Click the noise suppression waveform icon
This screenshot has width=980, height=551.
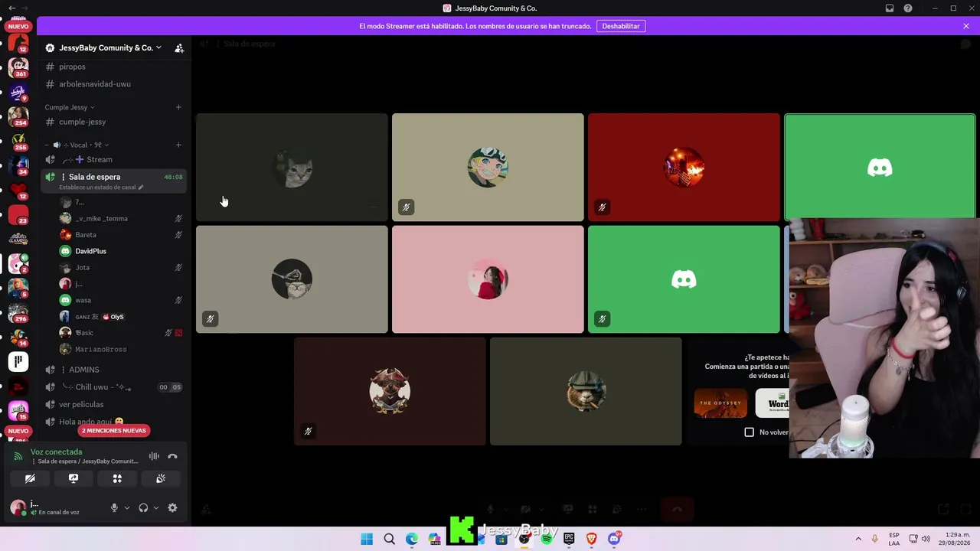pos(154,456)
